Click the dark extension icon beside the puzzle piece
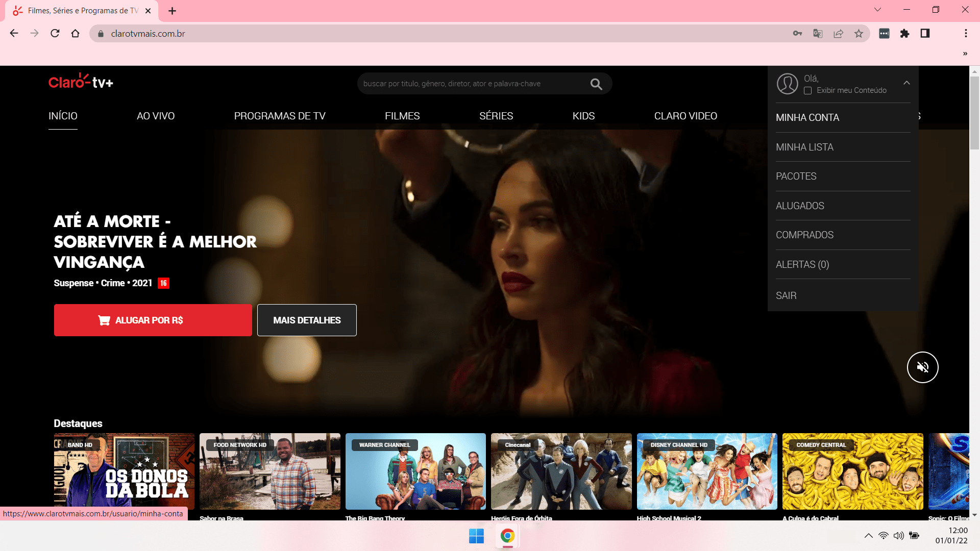The image size is (980, 551). 884,34
